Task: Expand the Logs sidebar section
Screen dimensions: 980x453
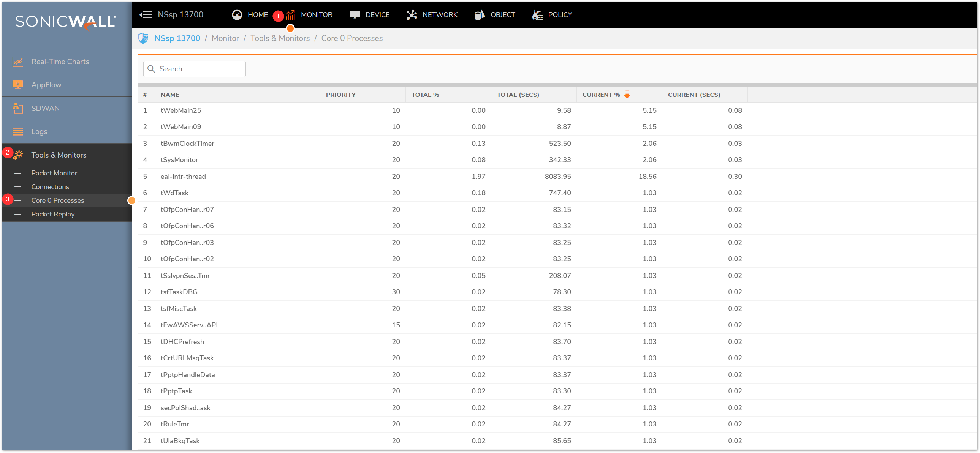Action: (x=39, y=131)
